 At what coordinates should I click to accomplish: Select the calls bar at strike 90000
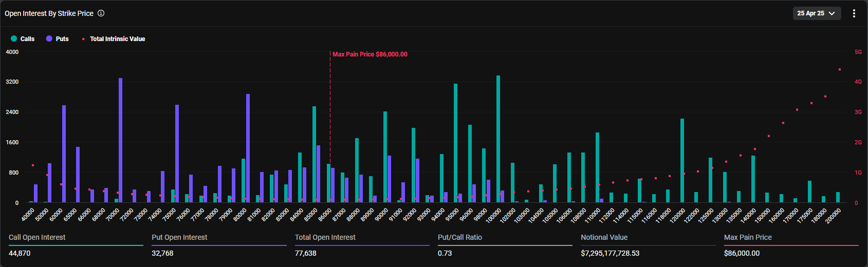point(385,157)
